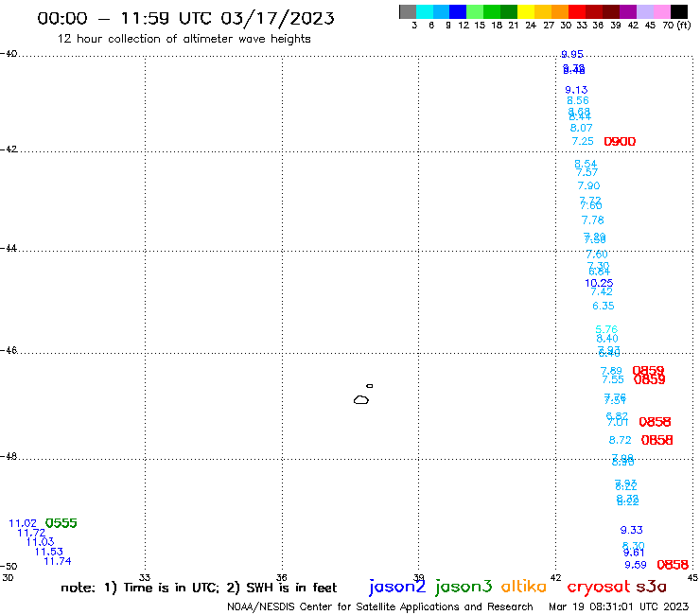Click the wave height value 11.53

click(x=49, y=552)
